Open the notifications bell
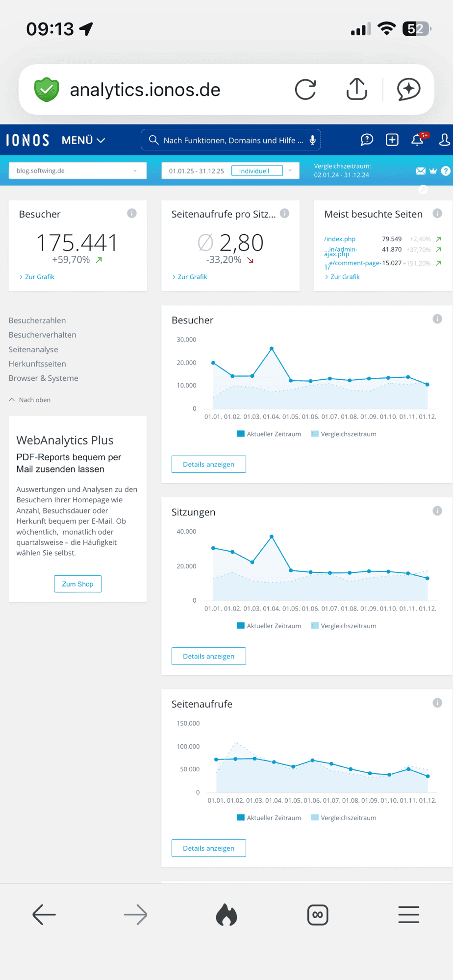Screen dimensions: 453x980 click(x=418, y=140)
